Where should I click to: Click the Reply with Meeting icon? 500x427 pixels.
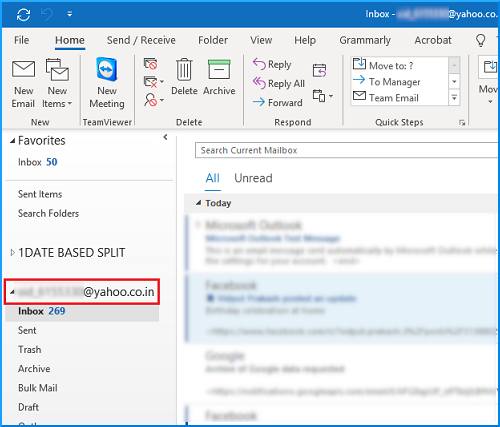[x=320, y=70]
